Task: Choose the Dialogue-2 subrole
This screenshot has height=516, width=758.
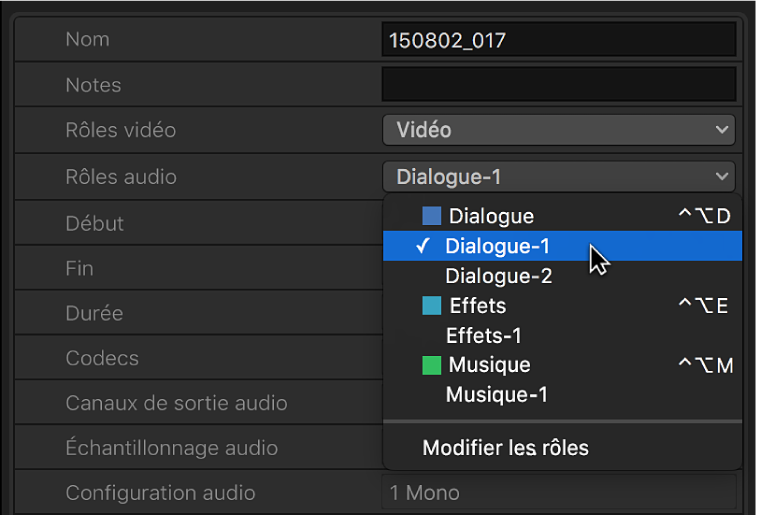Action: point(498,276)
